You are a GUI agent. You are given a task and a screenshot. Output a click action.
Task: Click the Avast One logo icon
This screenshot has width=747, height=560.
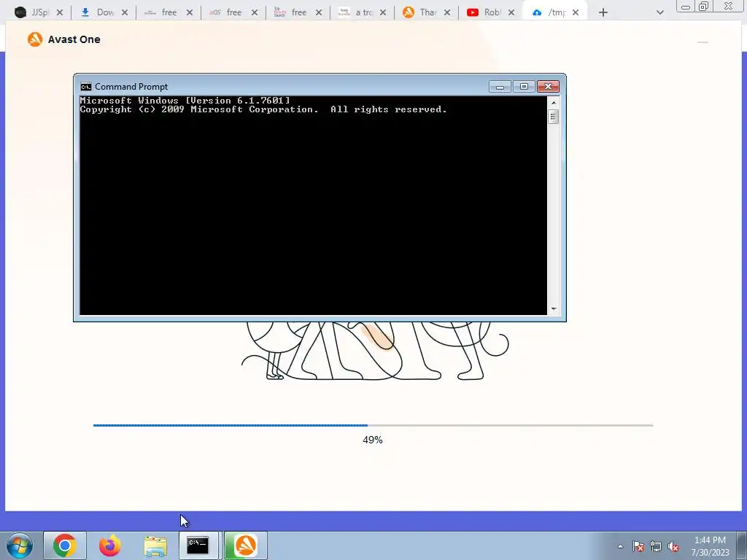[x=35, y=39]
